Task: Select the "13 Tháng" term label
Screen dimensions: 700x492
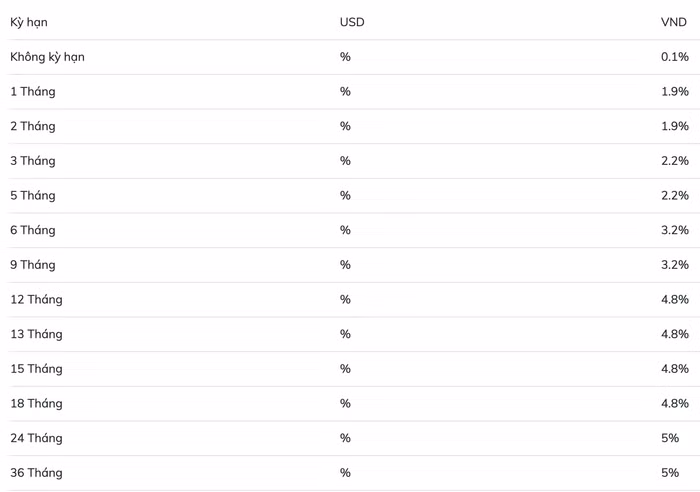Action: (36, 334)
